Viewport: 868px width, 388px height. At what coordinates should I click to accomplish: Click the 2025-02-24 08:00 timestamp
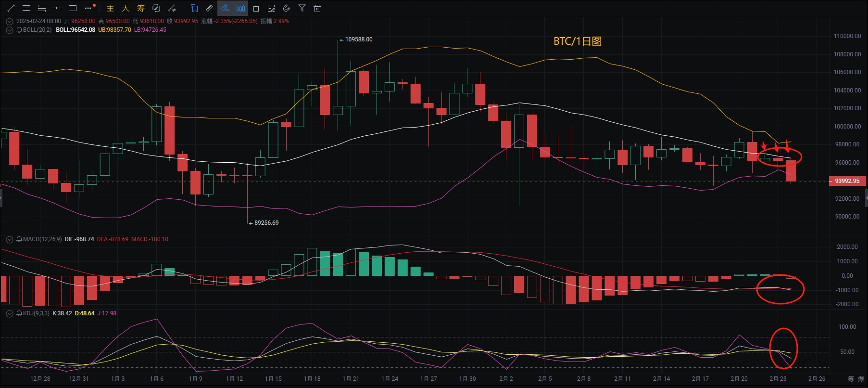click(38, 21)
